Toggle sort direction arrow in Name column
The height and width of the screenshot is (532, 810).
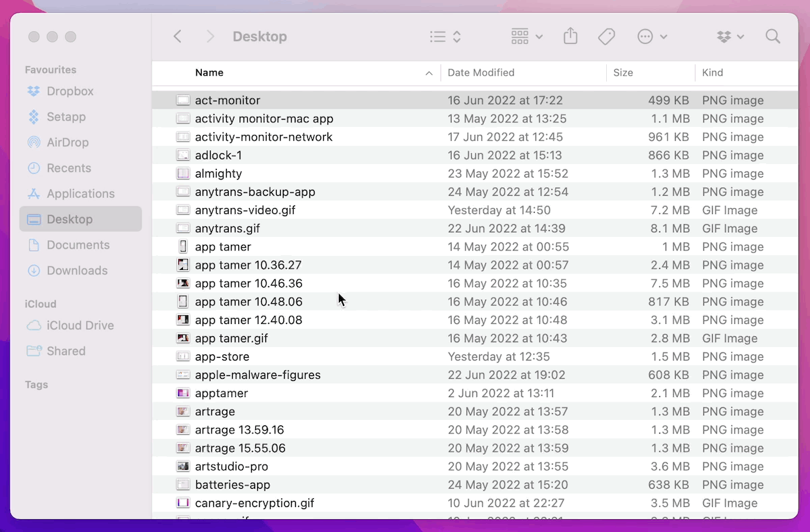(429, 73)
